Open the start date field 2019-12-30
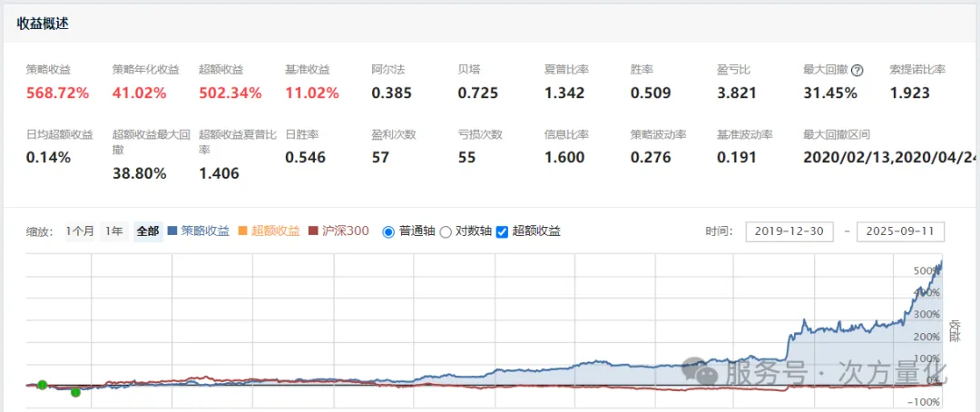Viewport: 980px width, 412px height. pos(789,231)
